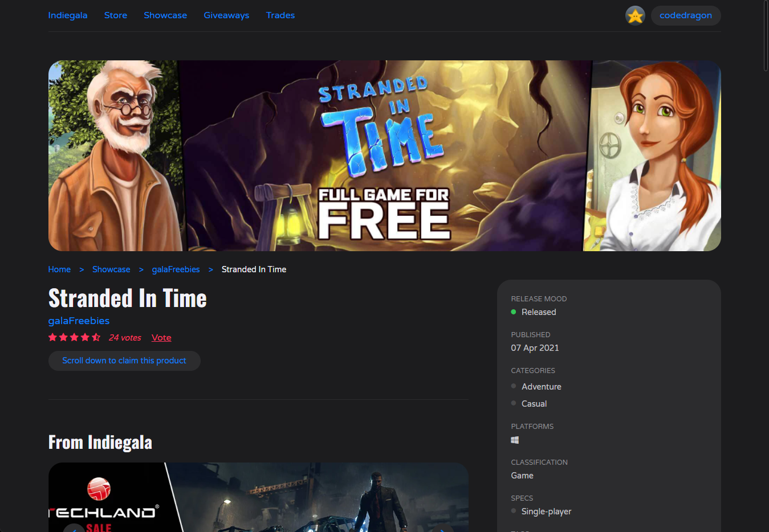Viewport: 769px width, 532px height.
Task: Click Scroll down to claim this product
Action: 124,361
